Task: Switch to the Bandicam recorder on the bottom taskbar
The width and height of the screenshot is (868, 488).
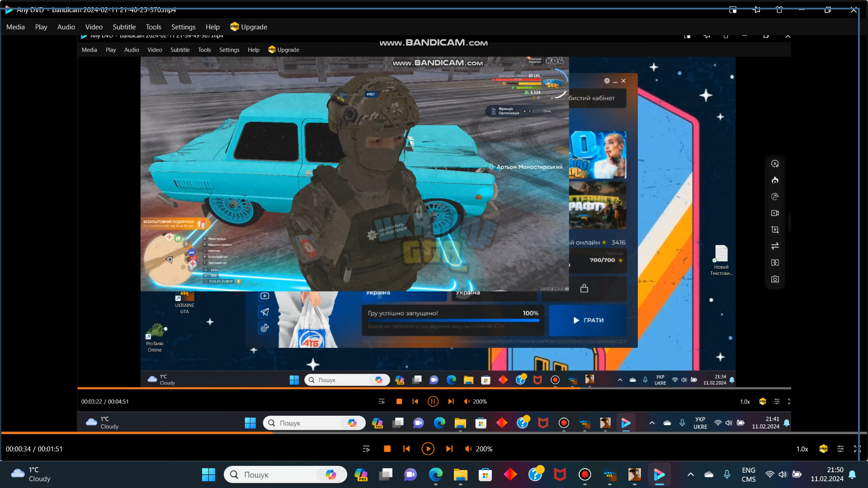Action: 585,475
